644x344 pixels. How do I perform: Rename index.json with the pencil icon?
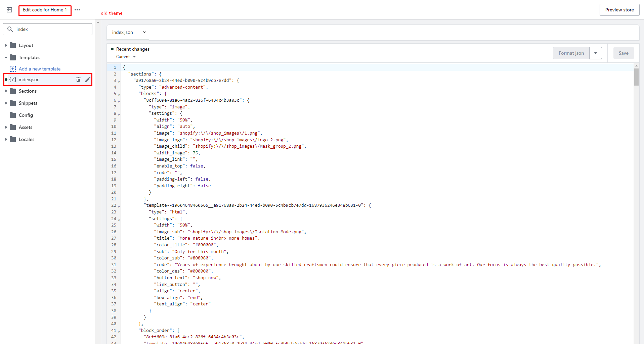pyautogui.click(x=88, y=80)
